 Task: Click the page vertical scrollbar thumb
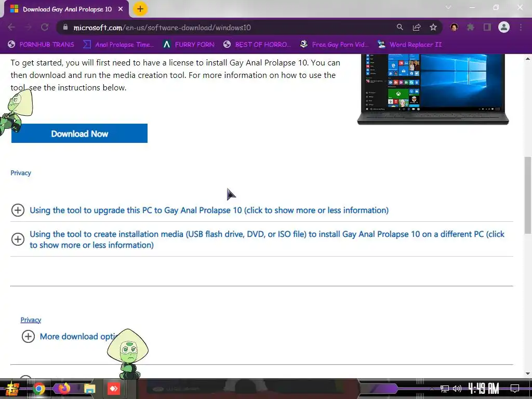(x=528, y=195)
